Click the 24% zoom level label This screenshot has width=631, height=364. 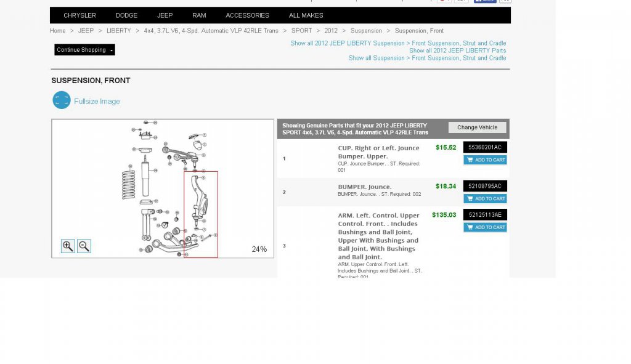click(259, 249)
